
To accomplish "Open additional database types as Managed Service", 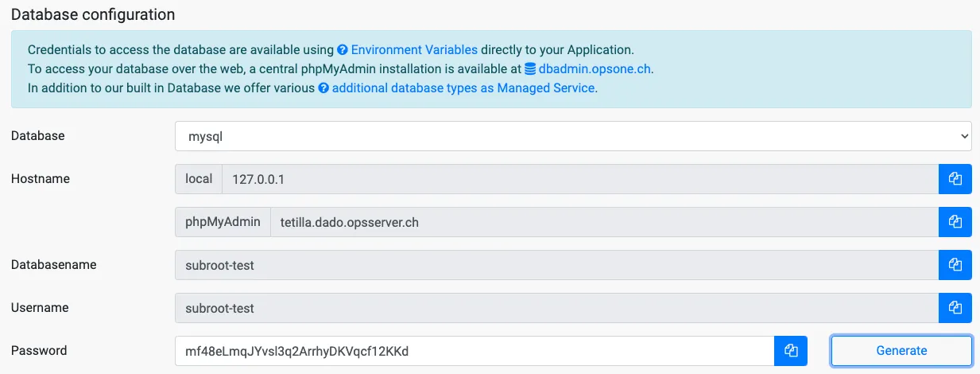I will [x=463, y=88].
